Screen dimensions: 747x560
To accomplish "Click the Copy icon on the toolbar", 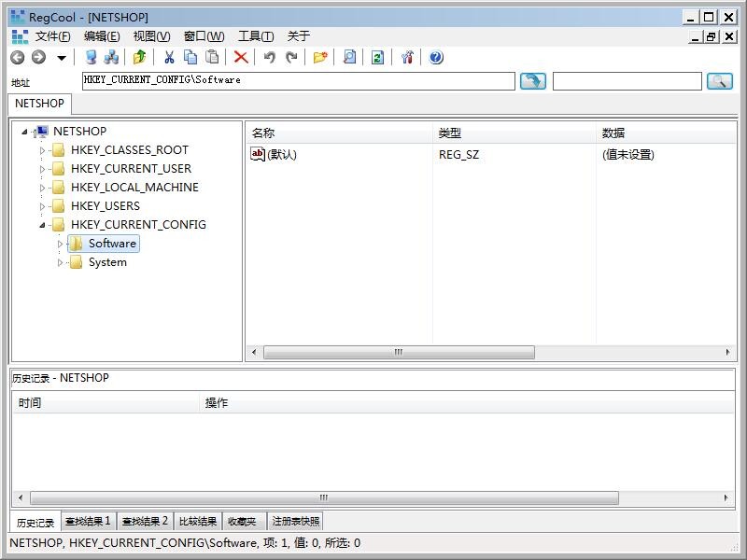I will (189, 58).
